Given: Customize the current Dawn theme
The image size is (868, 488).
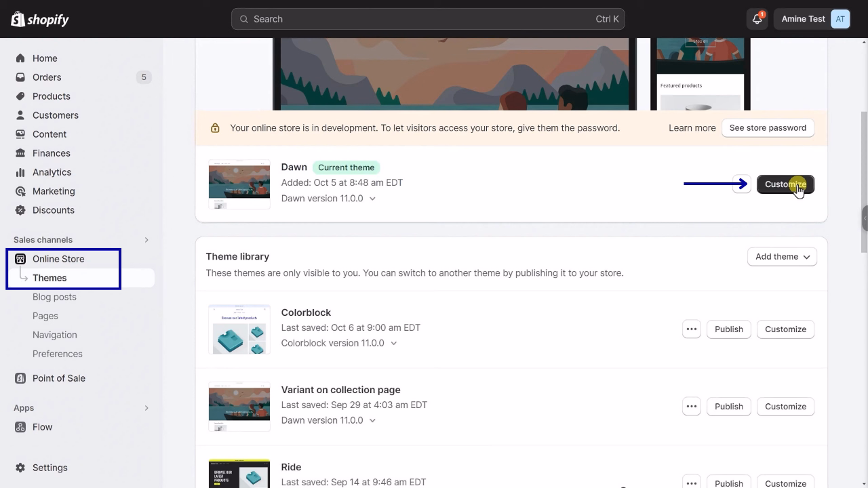Looking at the screenshot, I should click(x=785, y=184).
